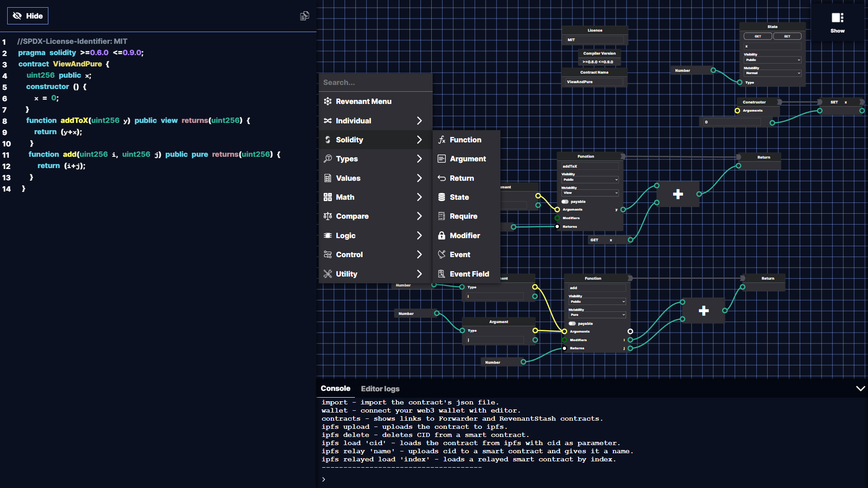Screen dimensions: 868x488
Task: Collapse the console with the chevron
Action: pyautogui.click(x=860, y=389)
